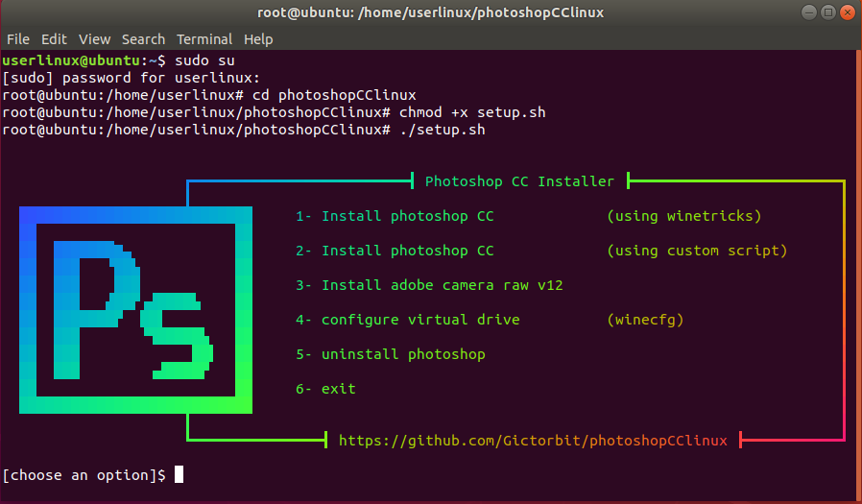
Task: Click the Ps pixel-art logo
Action: (x=135, y=310)
